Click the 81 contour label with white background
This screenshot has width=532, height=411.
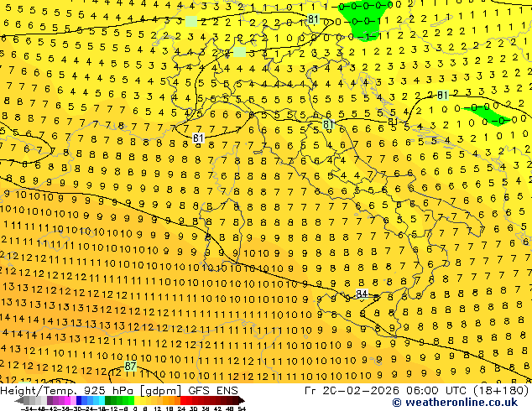coord(198,138)
